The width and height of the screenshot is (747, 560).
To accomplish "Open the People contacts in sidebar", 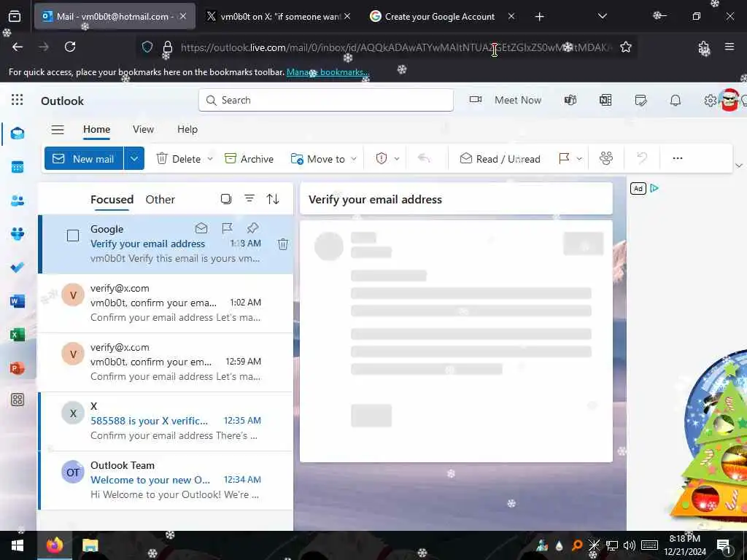I will point(18,201).
